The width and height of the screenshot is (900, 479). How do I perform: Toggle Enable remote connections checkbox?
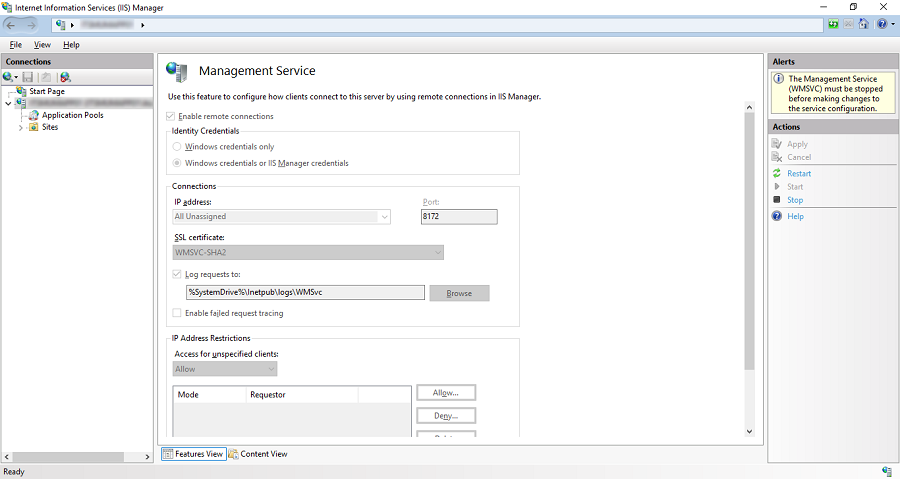[x=170, y=116]
